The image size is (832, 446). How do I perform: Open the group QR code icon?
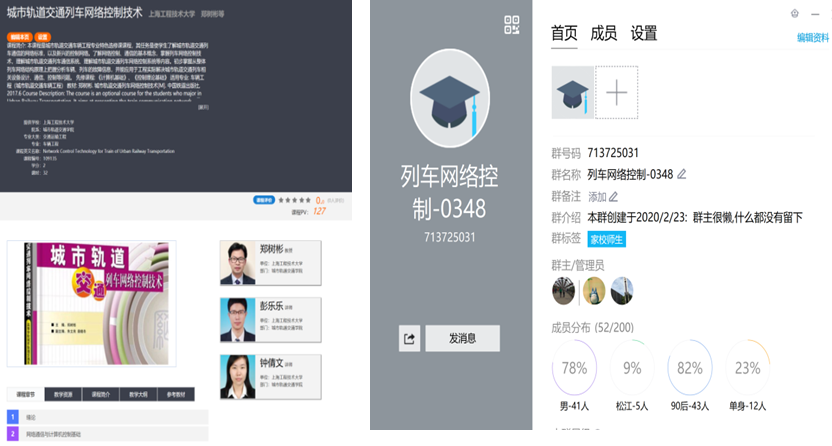point(512,26)
